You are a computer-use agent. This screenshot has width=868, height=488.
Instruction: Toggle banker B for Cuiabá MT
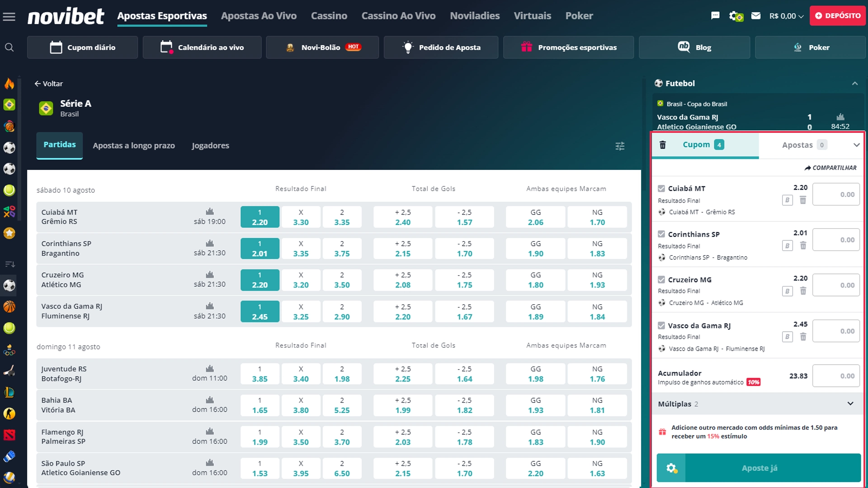787,200
